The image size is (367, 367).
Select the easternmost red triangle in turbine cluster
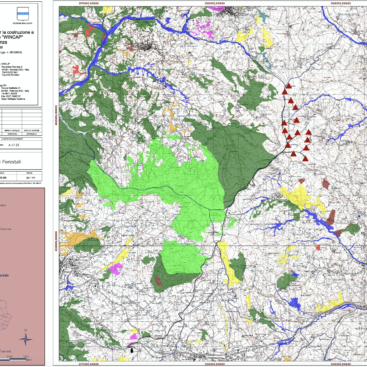308,132
